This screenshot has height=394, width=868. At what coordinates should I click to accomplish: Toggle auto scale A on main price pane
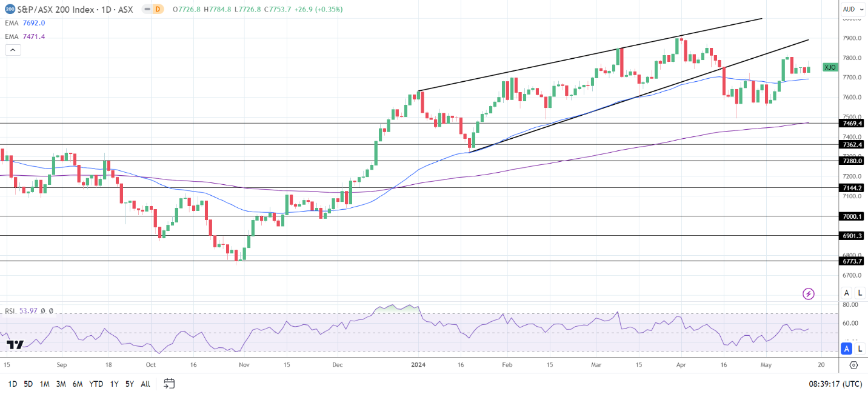tap(847, 293)
